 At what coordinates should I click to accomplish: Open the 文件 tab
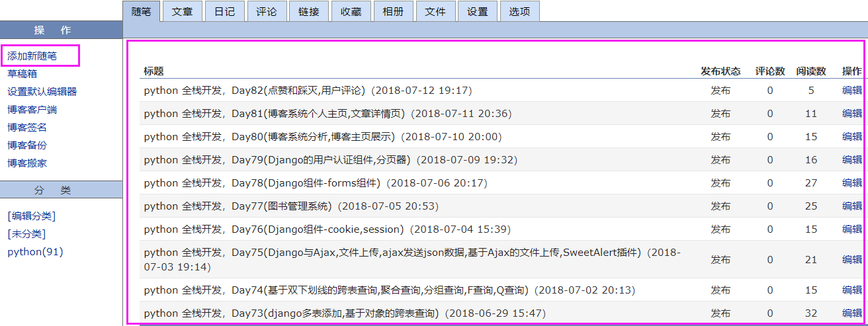click(435, 11)
